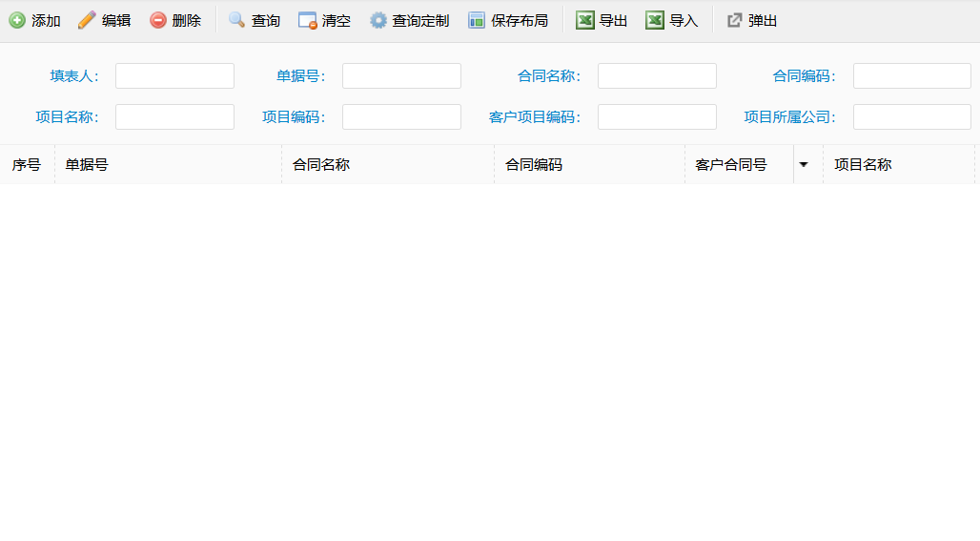Sort by 合同名称 column header
The width and height of the screenshot is (980, 541).
(x=388, y=165)
